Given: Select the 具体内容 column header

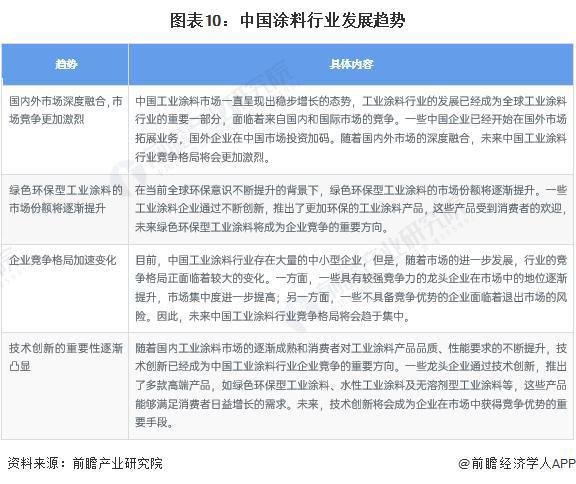Looking at the screenshot, I should click(x=351, y=64).
